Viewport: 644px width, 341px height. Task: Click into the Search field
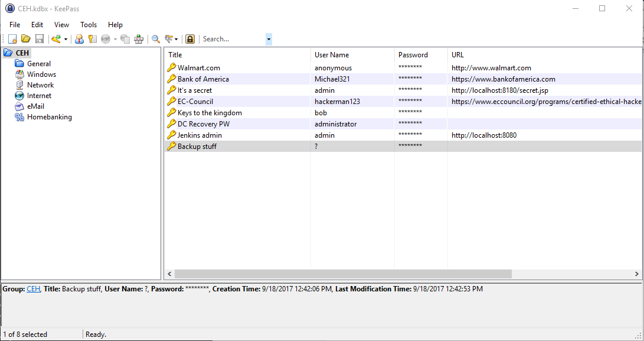tap(233, 39)
